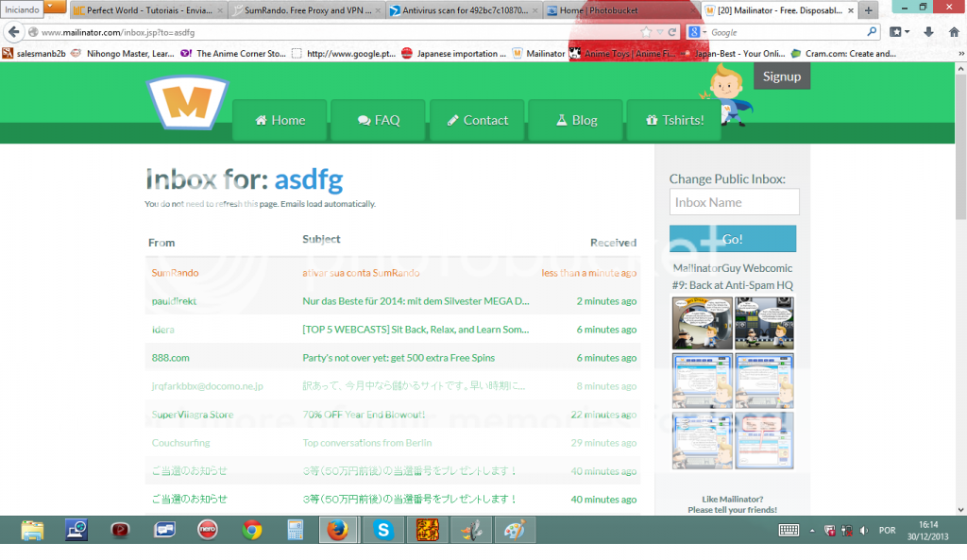Open the Blog navigation item
The height and width of the screenshot is (560, 967).
click(x=575, y=120)
